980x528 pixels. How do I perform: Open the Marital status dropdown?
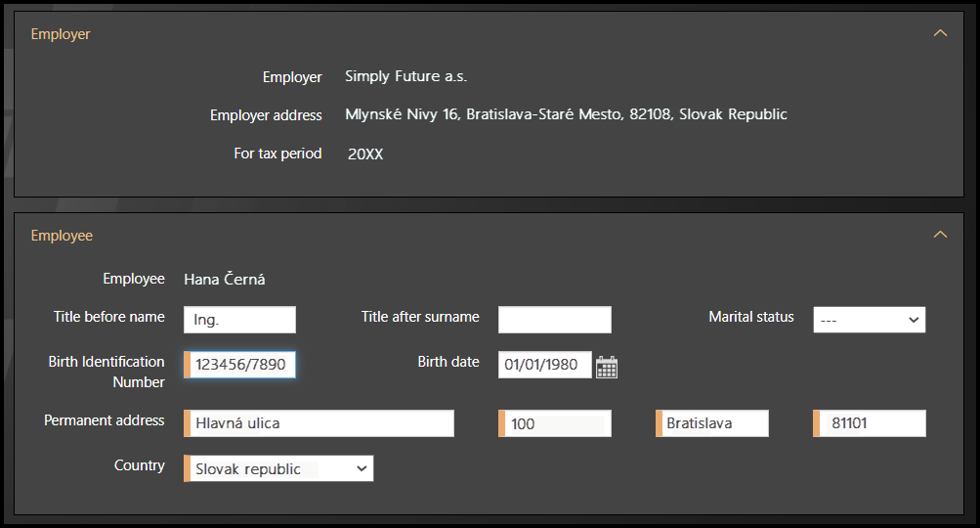pos(869,320)
